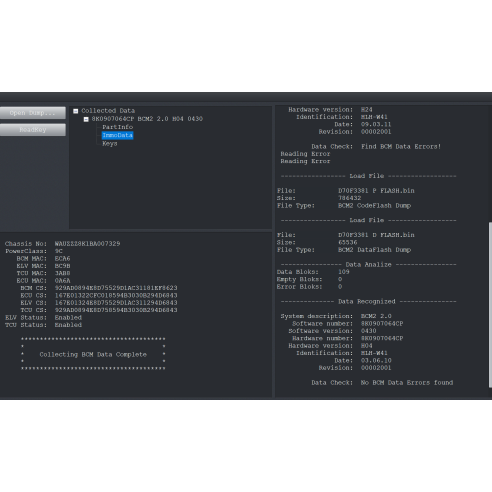This screenshot has height=492, width=492.
Task: Select the ImmoData tree item
Action: (x=117, y=135)
